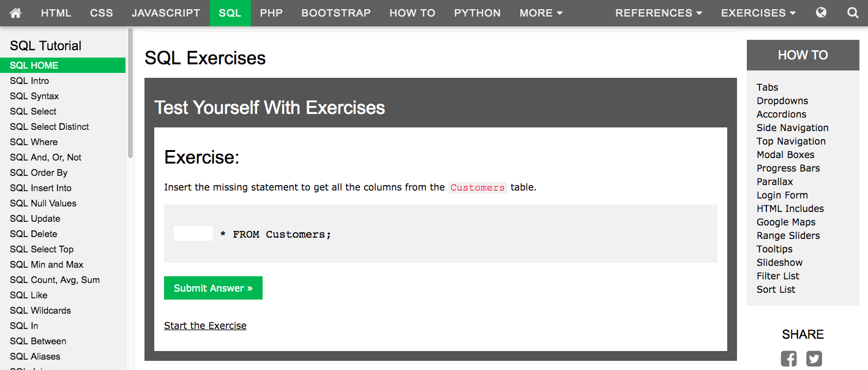
Task: Open Sort List how-to link
Action: pos(776,289)
